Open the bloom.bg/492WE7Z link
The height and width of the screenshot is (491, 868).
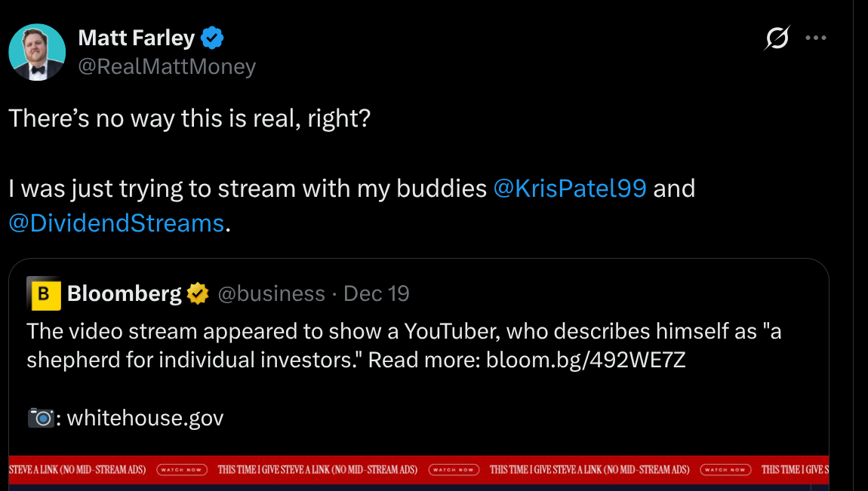point(586,360)
